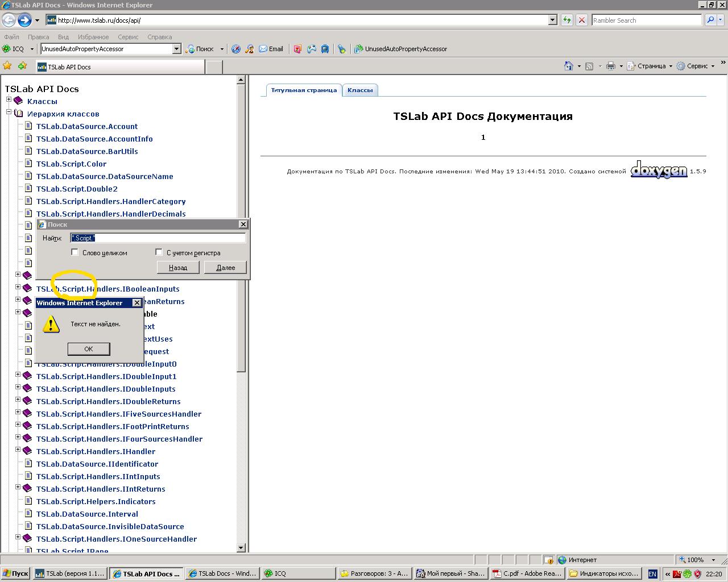Expand the IDoubleInput1 tree node
Screen dimensions: 728x582
pos(18,375)
